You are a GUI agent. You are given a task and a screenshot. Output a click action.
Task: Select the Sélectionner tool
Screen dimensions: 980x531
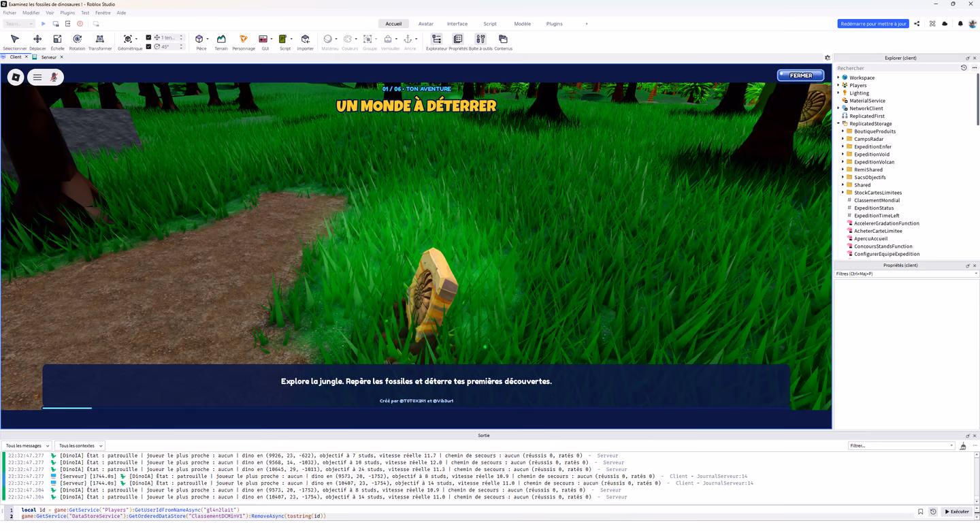(15, 42)
